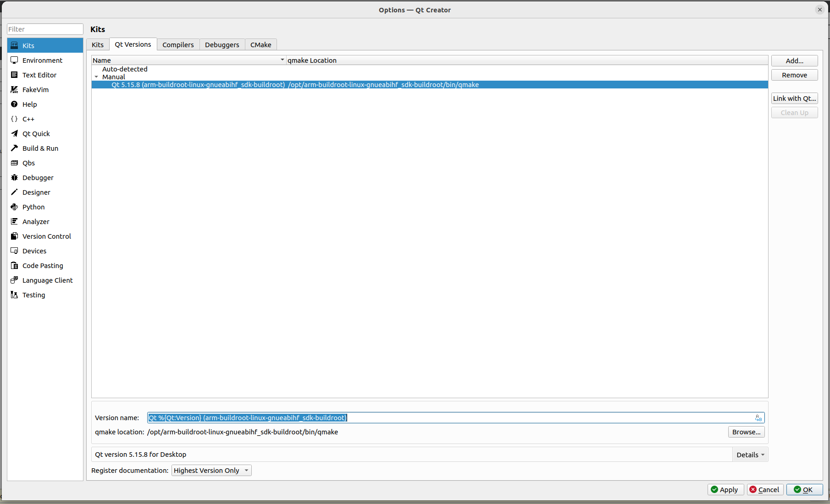Select Version Control category
Viewport: 830px width, 504px height.
pos(45,236)
